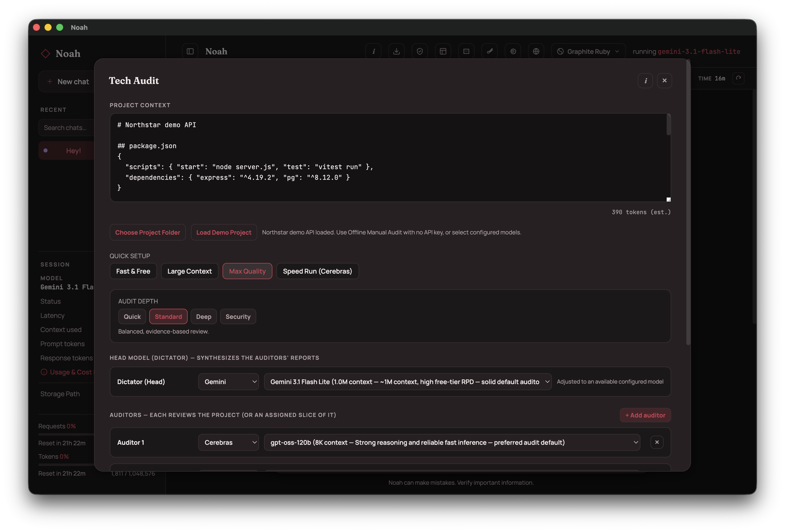The height and width of the screenshot is (532, 785).
Task: Open the Auditor 1 model gpt-oss-120b dropdown
Action: tap(452, 442)
